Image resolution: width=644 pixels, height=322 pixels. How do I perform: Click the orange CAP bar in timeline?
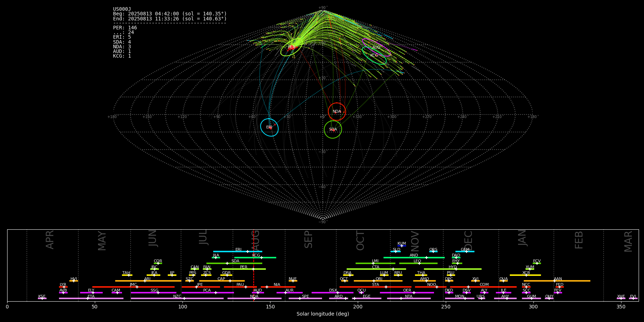coord(222,281)
